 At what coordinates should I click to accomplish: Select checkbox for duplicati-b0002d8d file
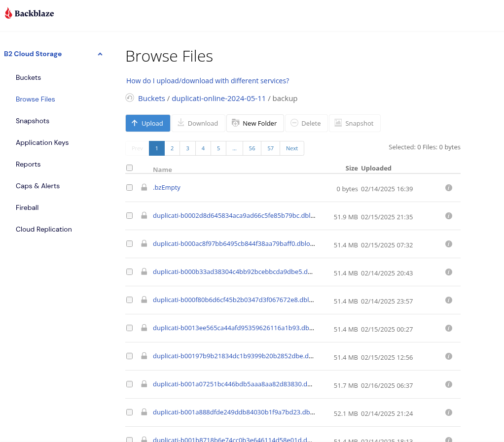130,215
